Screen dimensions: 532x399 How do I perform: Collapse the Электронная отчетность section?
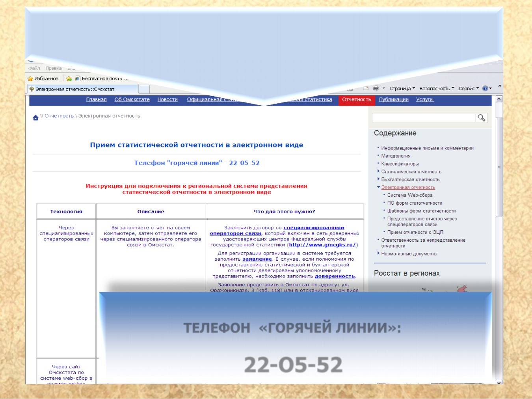379,187
